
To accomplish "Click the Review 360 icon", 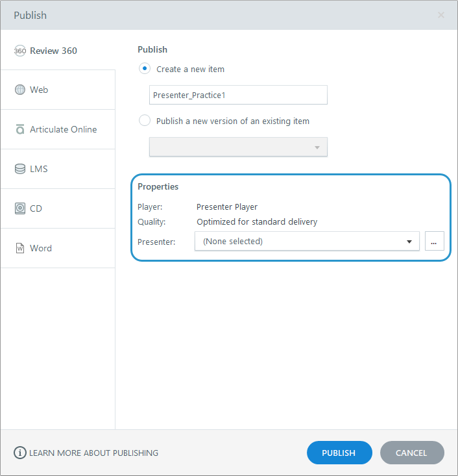I will tap(19, 51).
